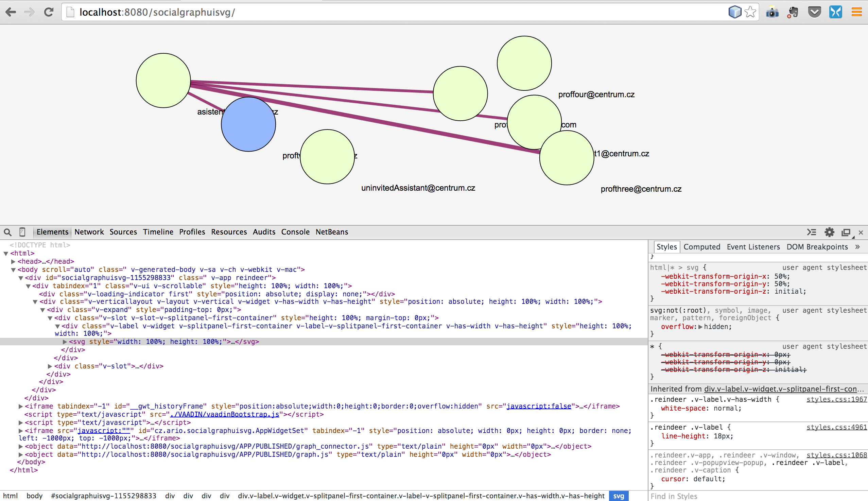Expand the v-slot div node
Screen dimensions: 868x501
click(x=50, y=366)
